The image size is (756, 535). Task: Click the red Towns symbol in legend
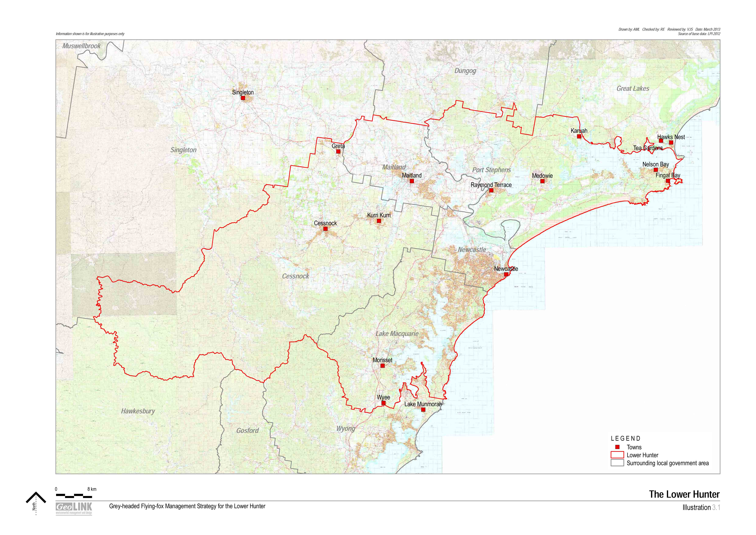[617, 447]
